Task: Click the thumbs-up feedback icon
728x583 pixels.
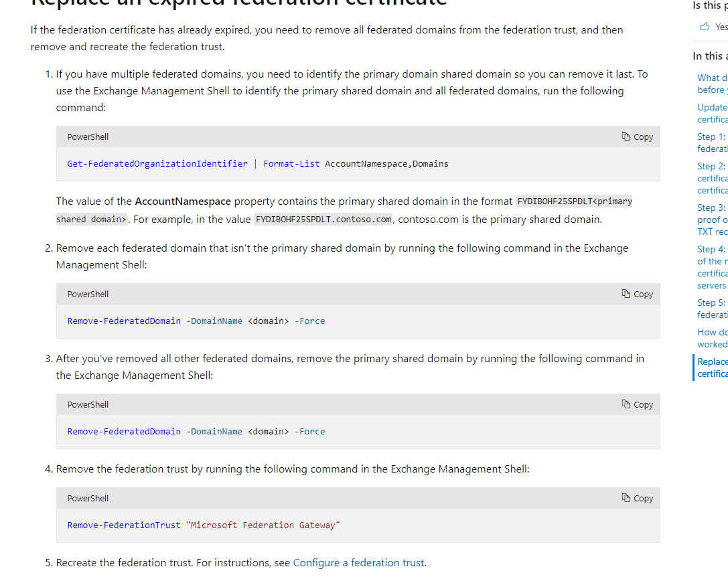Action: [x=704, y=26]
